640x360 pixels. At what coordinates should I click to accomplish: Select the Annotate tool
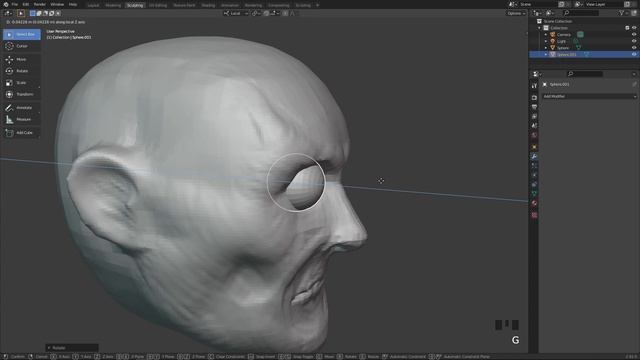pyautogui.click(x=22, y=108)
